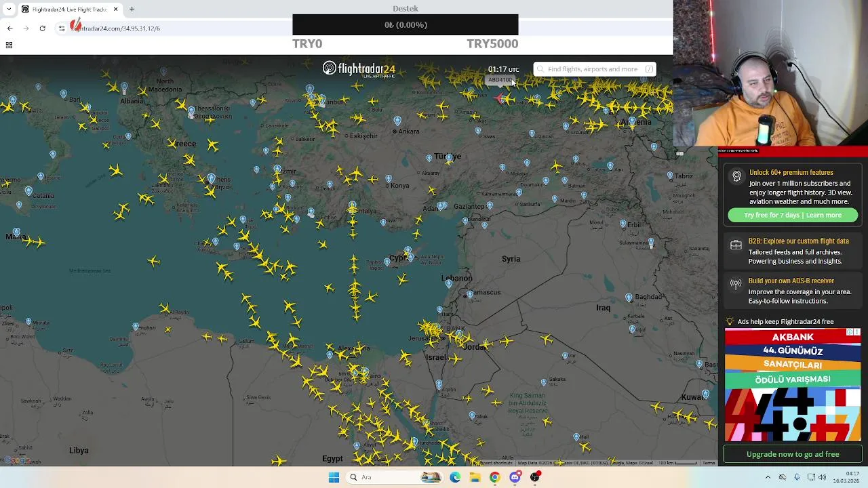Screen dimensions: 868x488
Task: Click the browser apps grid icon
Action: [9, 45]
